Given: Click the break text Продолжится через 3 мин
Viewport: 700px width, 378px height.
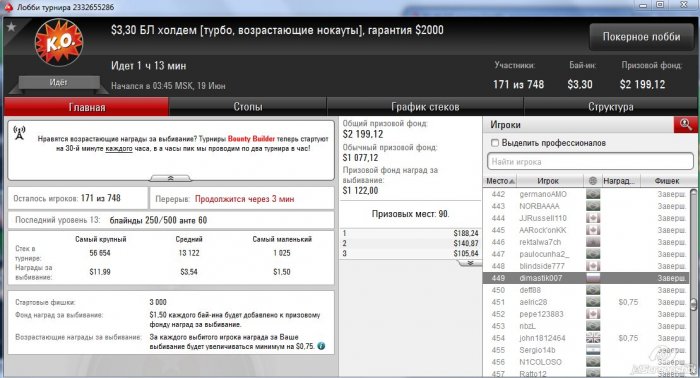Looking at the screenshot, I should point(245,199).
